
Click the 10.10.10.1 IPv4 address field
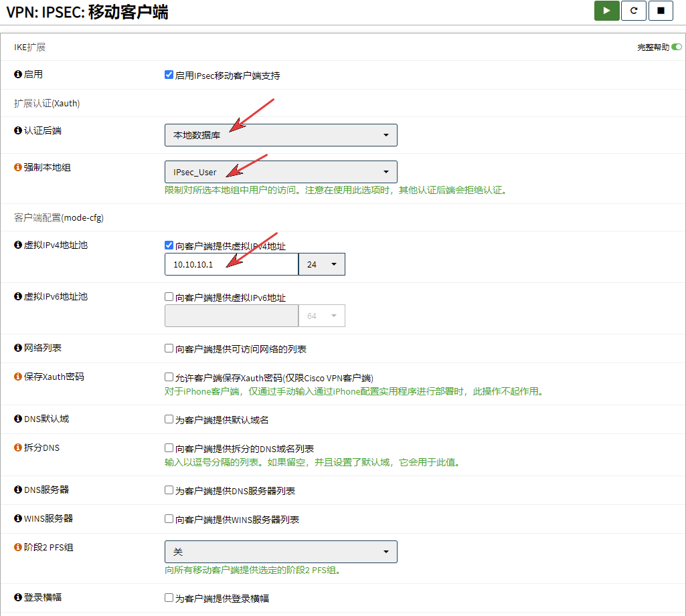click(x=231, y=264)
